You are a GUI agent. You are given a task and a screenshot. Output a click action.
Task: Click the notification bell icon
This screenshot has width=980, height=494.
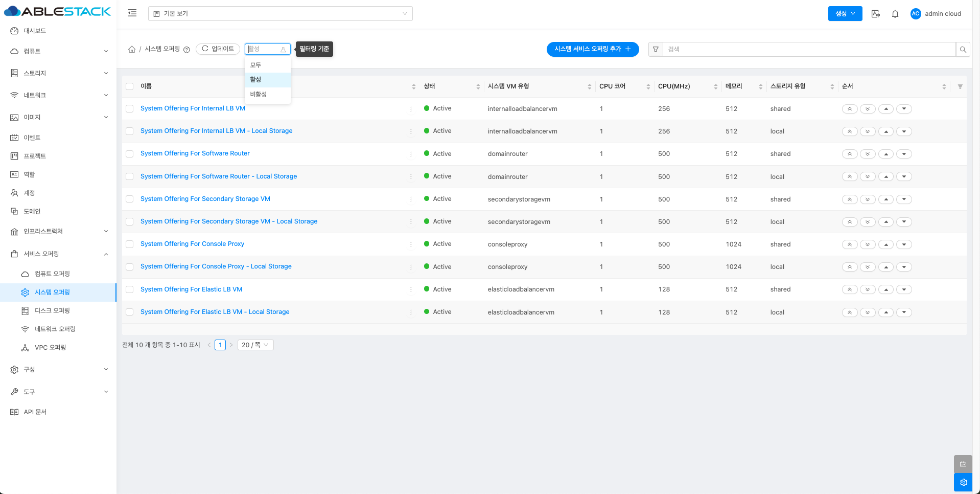tap(895, 14)
